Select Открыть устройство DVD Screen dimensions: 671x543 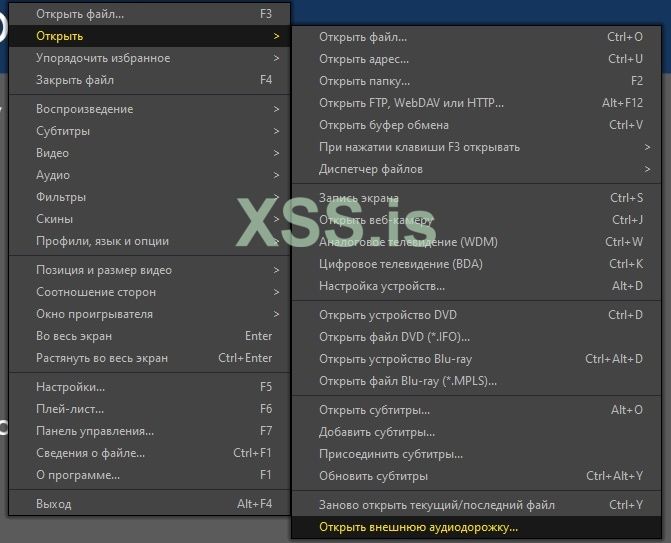click(387, 315)
